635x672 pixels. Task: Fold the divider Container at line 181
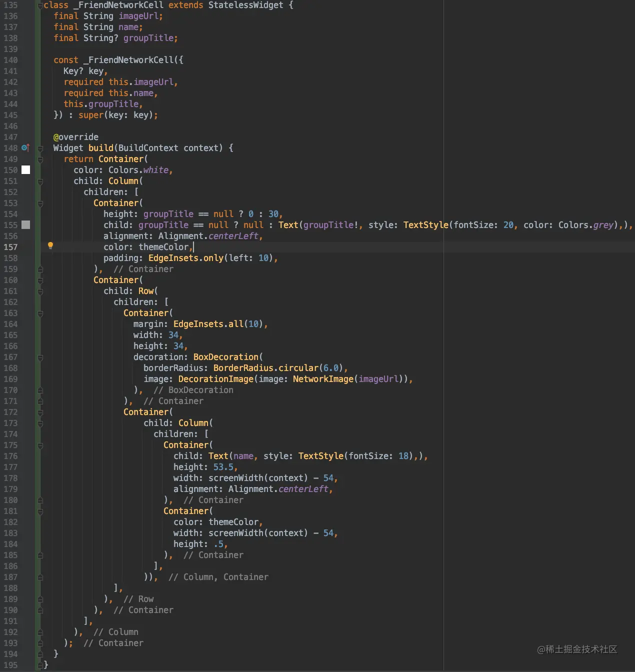pos(40,511)
